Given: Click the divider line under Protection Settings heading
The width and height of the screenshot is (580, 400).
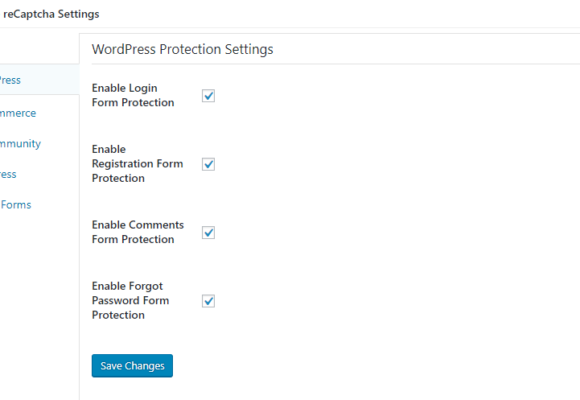Looking at the screenshot, I should point(335,64).
